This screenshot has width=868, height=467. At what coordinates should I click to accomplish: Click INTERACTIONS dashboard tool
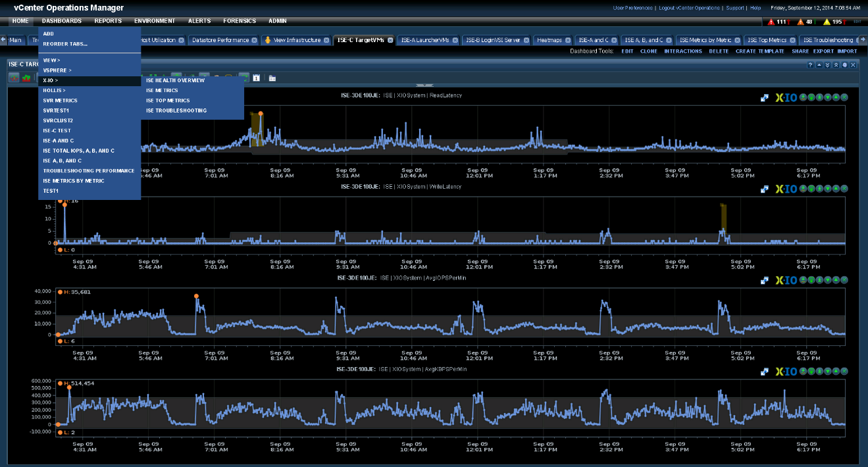click(x=683, y=51)
